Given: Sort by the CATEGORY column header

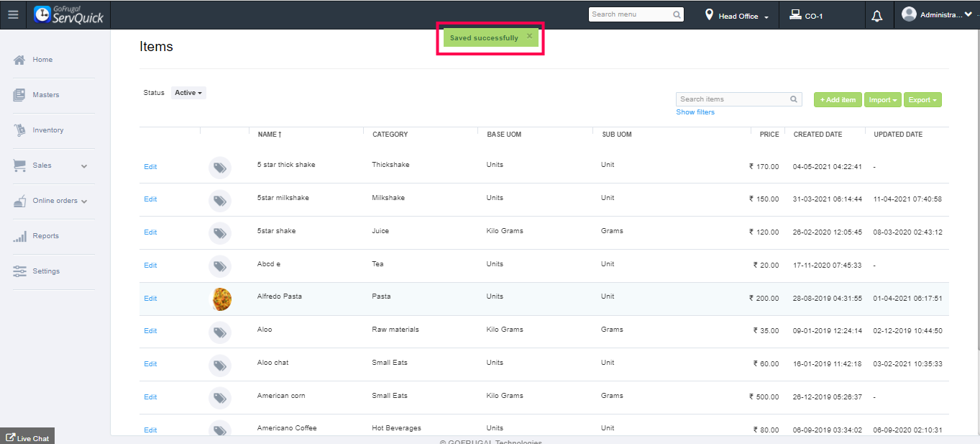Looking at the screenshot, I should click(390, 135).
